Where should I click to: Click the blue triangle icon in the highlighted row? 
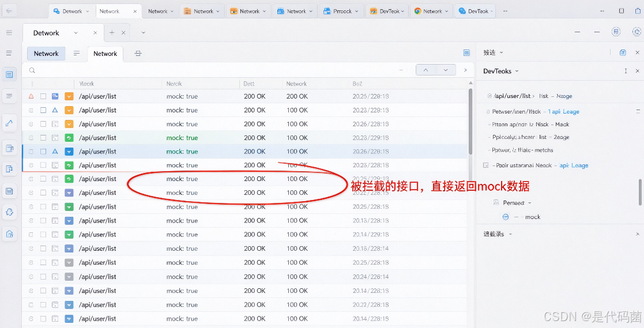point(55,152)
